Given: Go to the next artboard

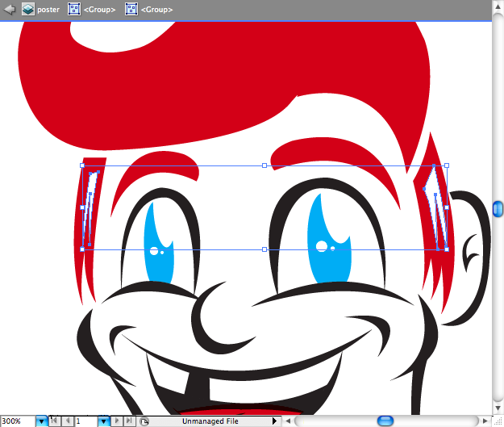Looking at the screenshot, I should tap(117, 421).
